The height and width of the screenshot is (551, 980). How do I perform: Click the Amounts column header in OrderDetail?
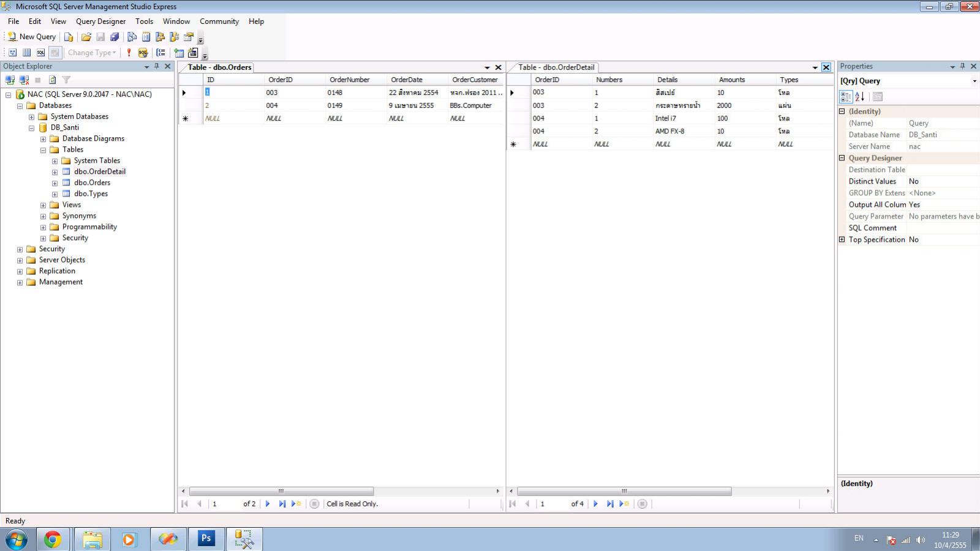[745, 80]
